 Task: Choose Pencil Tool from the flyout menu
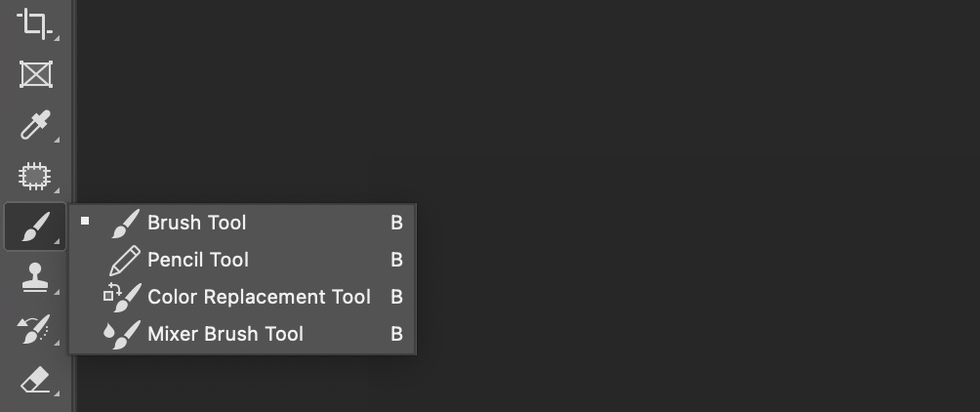coord(198,260)
